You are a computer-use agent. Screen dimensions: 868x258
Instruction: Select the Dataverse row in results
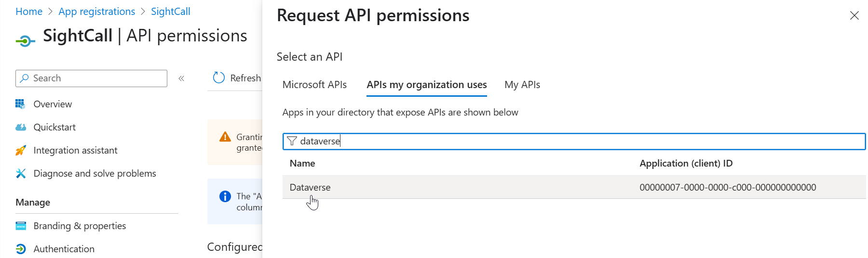574,187
